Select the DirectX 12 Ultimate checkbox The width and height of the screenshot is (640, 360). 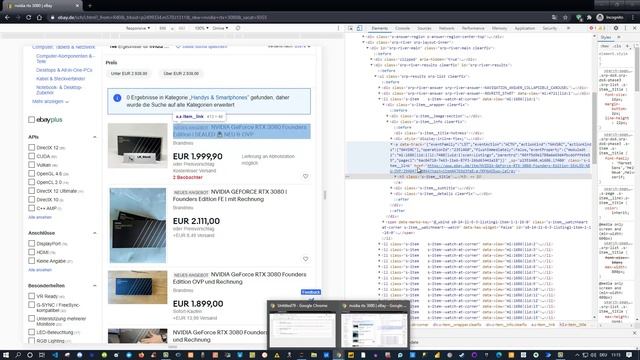click(x=31, y=191)
